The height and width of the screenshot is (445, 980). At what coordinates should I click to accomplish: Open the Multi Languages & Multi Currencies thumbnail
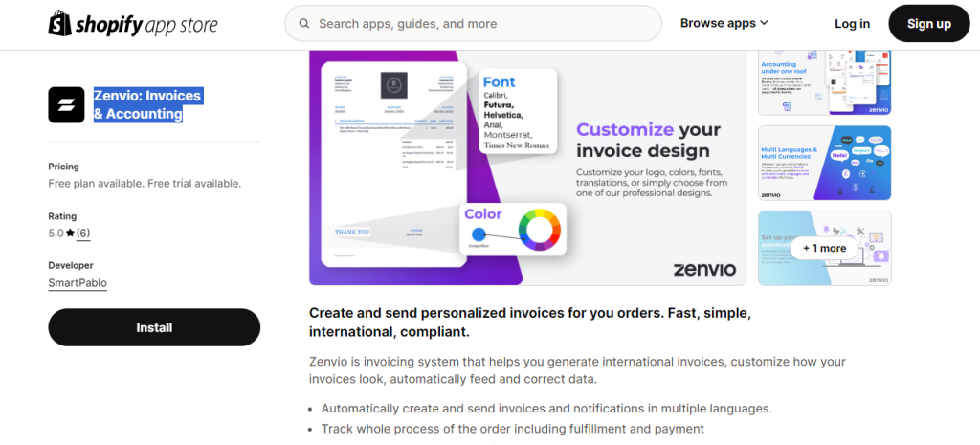824,163
